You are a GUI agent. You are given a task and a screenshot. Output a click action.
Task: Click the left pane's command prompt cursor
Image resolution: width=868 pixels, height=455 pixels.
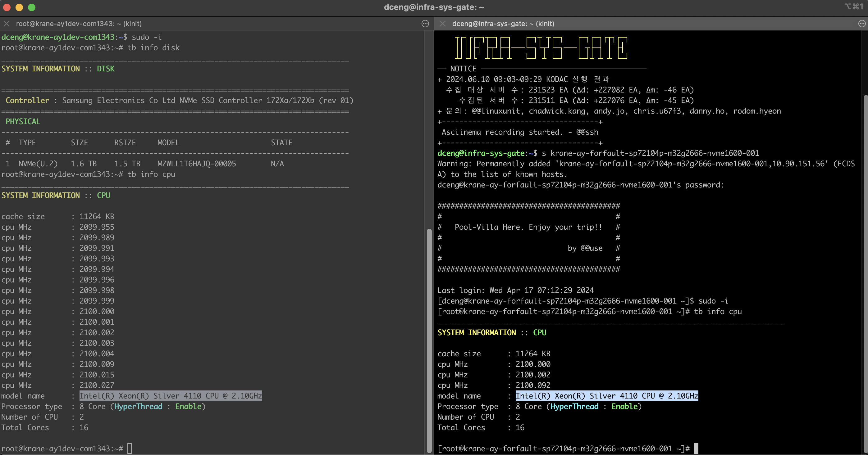coord(130,448)
